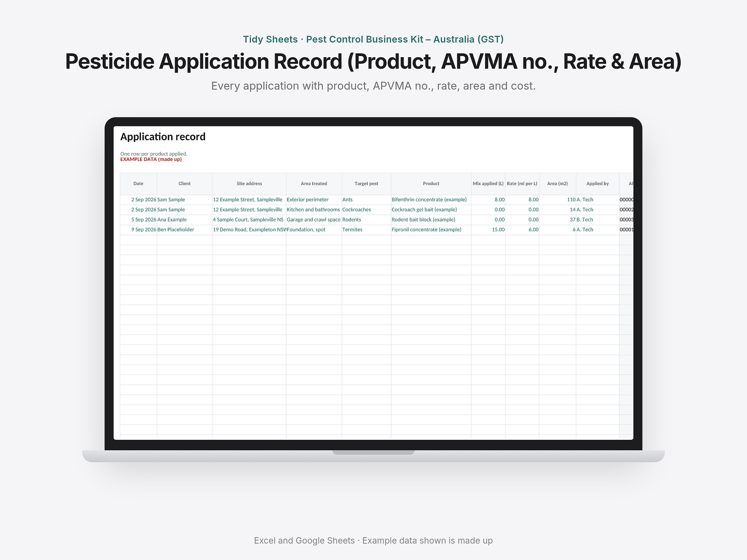
Task: Click the Foundation, spot cell
Action: tap(314, 230)
